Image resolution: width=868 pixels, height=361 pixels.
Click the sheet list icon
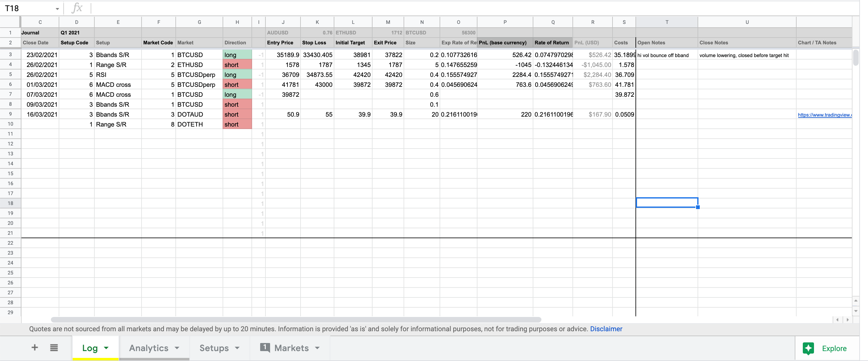pos(54,348)
